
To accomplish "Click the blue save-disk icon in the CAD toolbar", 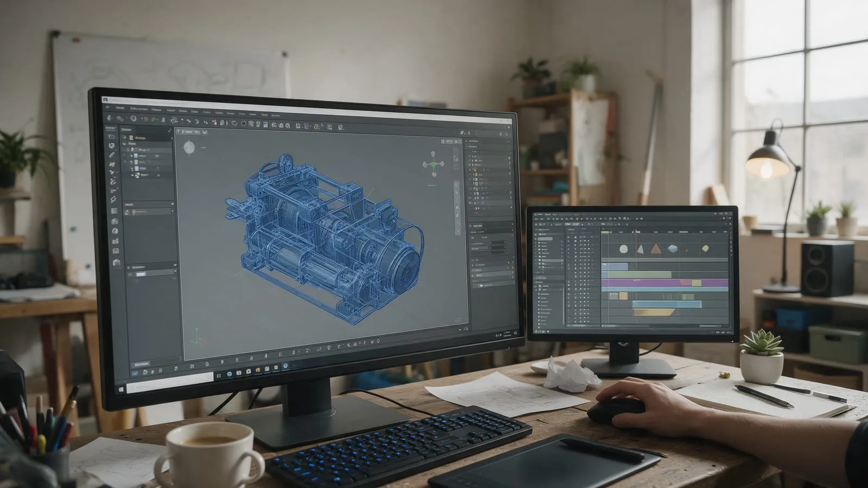I will tap(265, 124).
